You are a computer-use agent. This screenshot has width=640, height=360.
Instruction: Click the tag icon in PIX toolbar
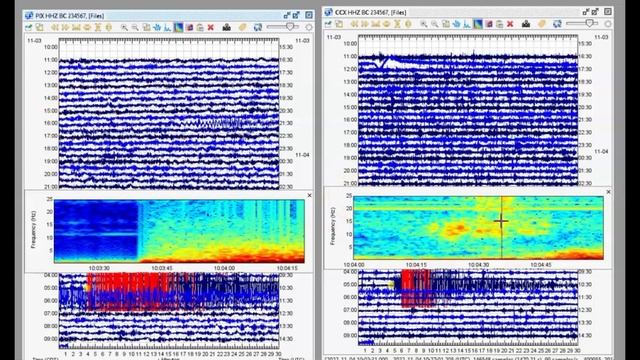242,27
